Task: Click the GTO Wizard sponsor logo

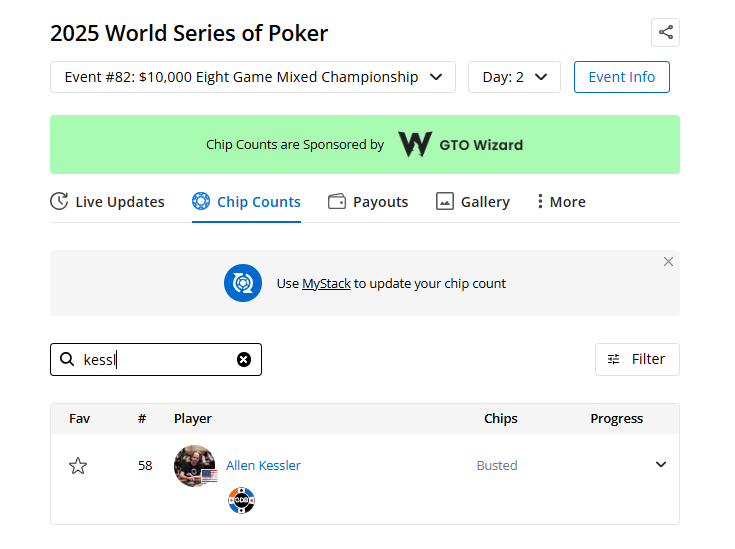Action: [x=460, y=145]
